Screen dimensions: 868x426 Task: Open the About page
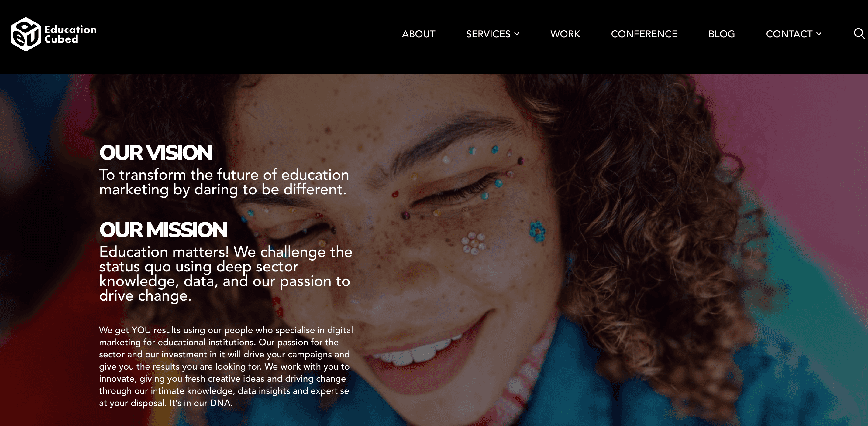pyautogui.click(x=418, y=34)
